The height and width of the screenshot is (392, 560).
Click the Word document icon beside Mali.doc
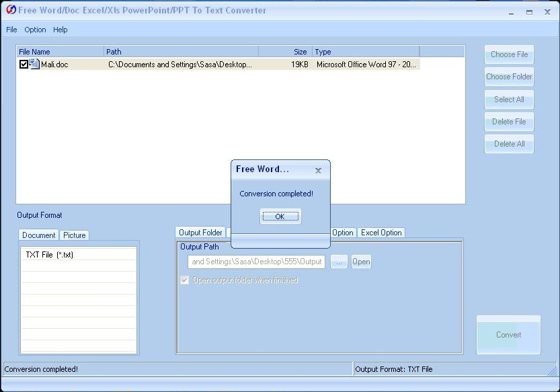(34, 64)
